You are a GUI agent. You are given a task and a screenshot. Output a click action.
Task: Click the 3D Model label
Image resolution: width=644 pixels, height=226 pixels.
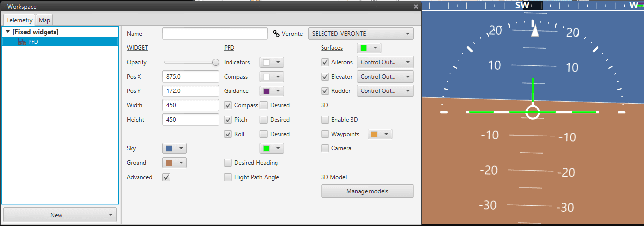coord(334,177)
